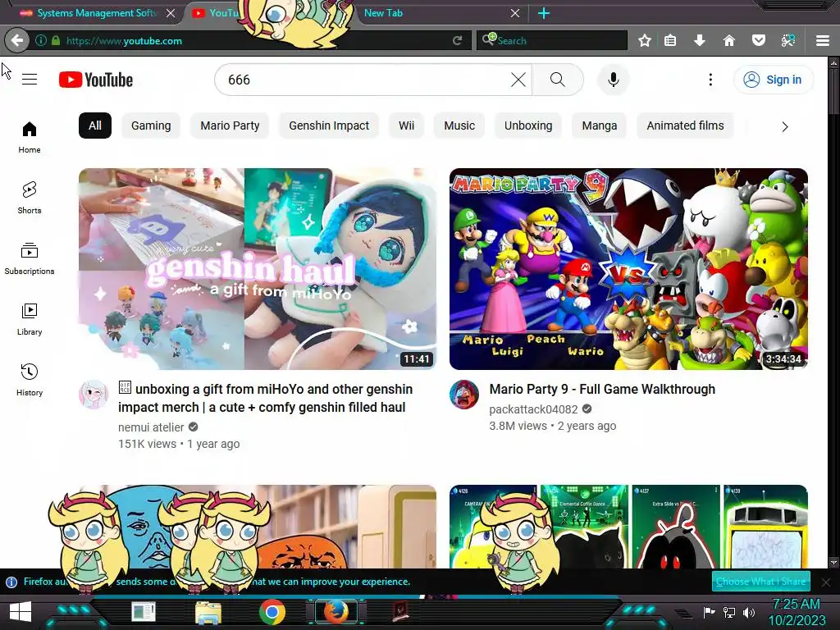Go back with the browser back arrow
Viewport: 840px width, 630px height.
(x=17, y=40)
